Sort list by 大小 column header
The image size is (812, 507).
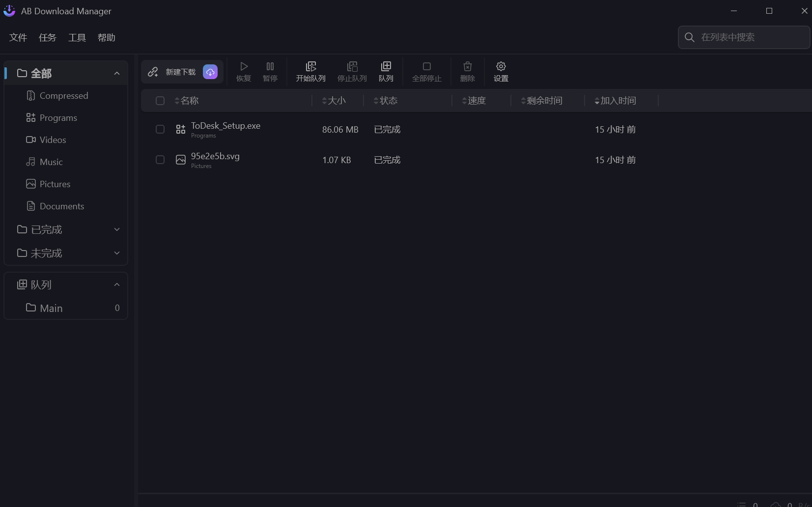click(x=336, y=101)
